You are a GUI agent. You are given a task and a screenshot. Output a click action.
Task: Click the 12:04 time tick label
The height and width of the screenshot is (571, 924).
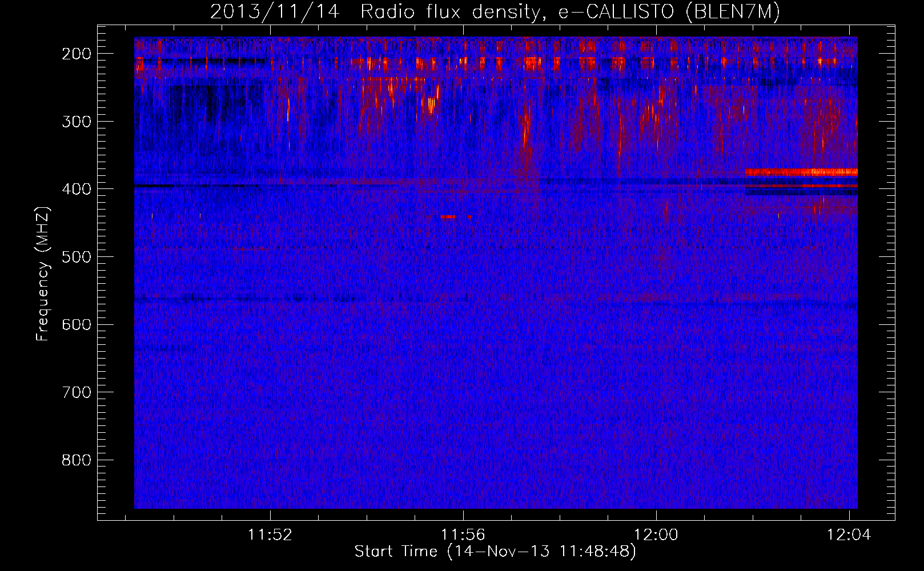coord(849,534)
